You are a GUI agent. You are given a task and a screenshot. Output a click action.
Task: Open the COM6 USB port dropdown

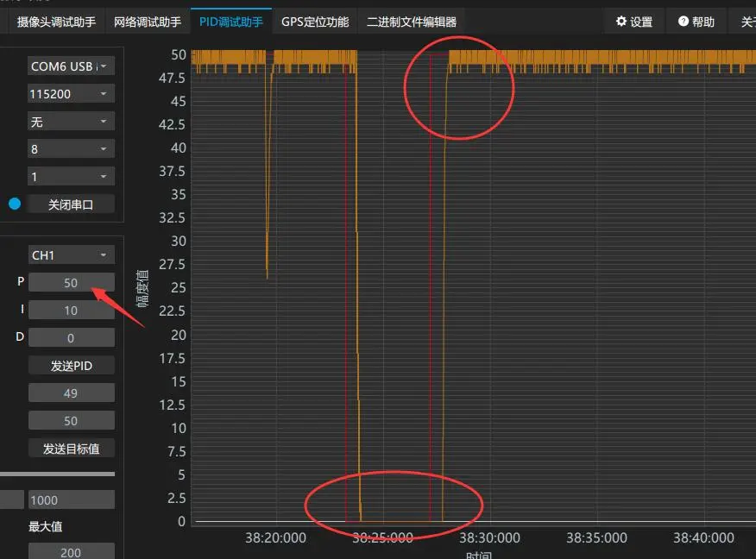tap(71, 66)
